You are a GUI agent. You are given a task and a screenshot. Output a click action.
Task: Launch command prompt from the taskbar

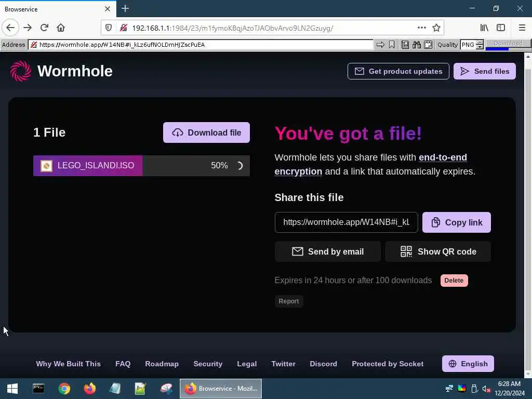pyautogui.click(x=38, y=389)
